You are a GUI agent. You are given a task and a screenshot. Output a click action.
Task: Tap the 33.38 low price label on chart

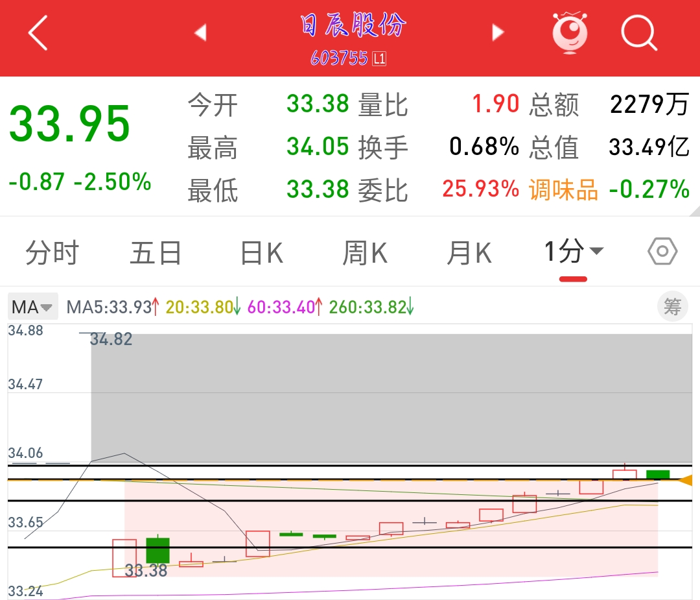(x=146, y=571)
